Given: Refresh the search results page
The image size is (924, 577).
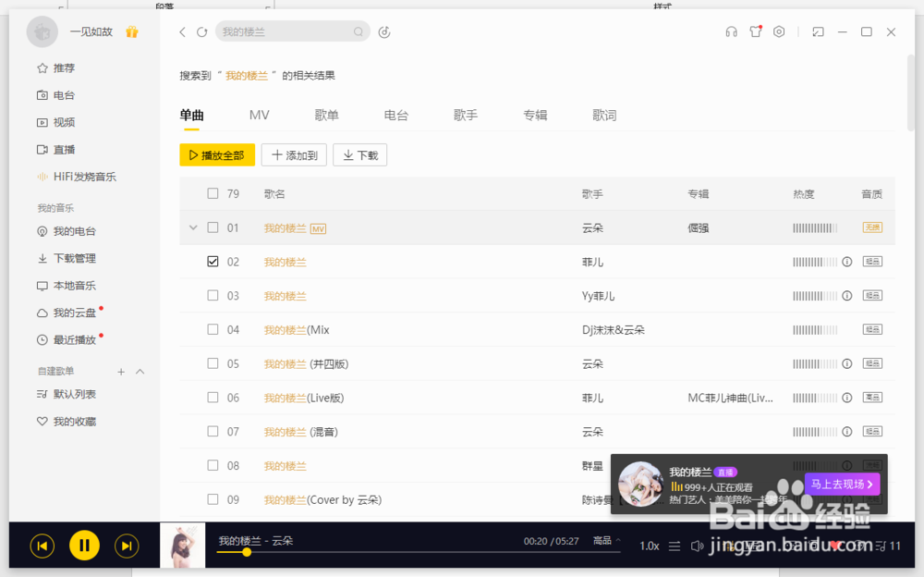Looking at the screenshot, I should [x=202, y=31].
